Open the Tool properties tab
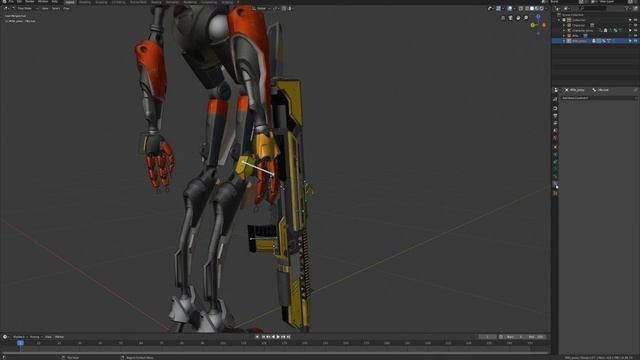640x360 pixels. coord(555,99)
